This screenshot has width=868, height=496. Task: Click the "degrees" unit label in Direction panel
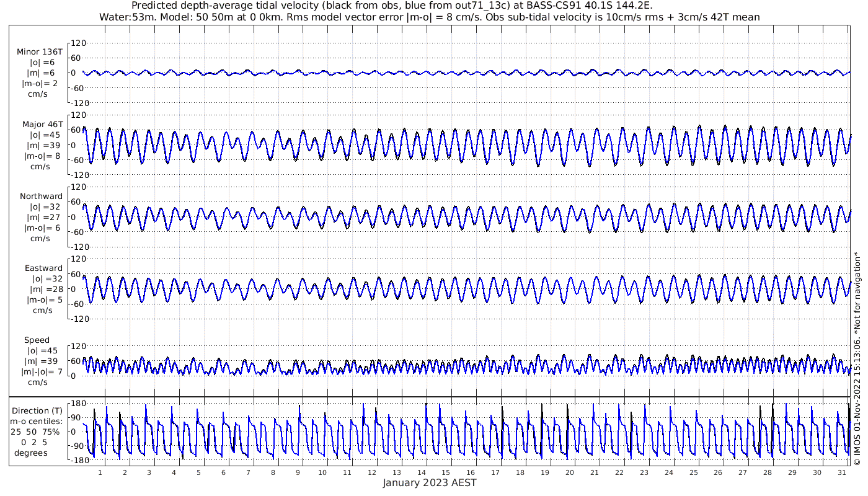pos(31,453)
